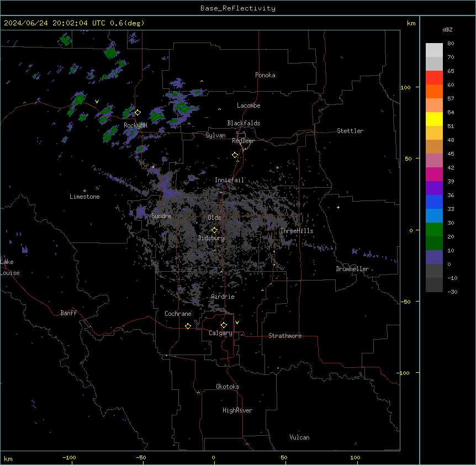Click the Okotoks label
Viewport: 476px width, 465px height.
click(228, 387)
